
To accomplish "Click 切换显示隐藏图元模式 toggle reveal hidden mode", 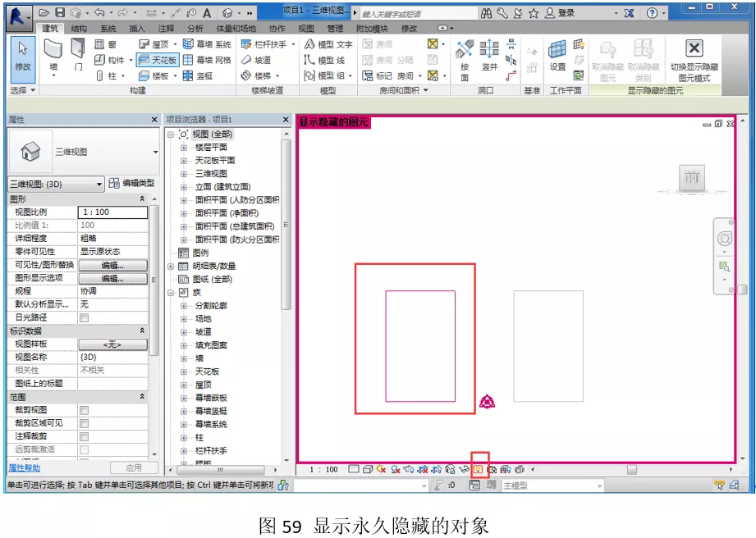I will pos(694,60).
